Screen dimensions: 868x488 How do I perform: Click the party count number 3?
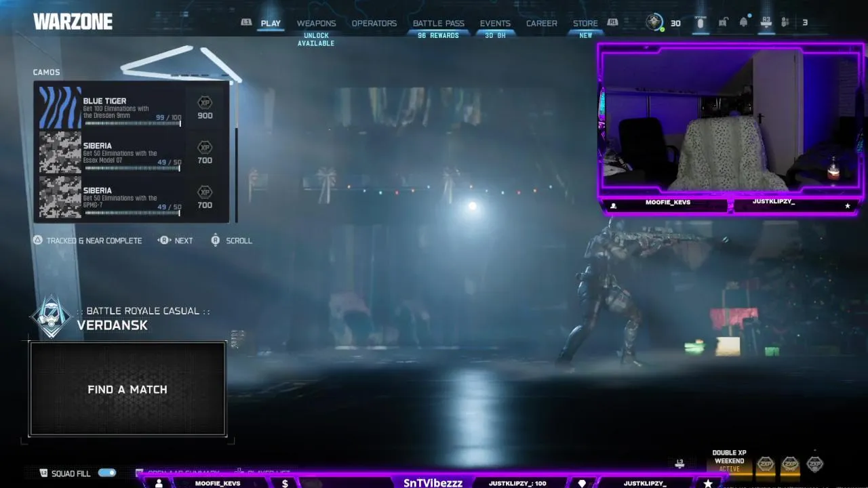point(805,23)
